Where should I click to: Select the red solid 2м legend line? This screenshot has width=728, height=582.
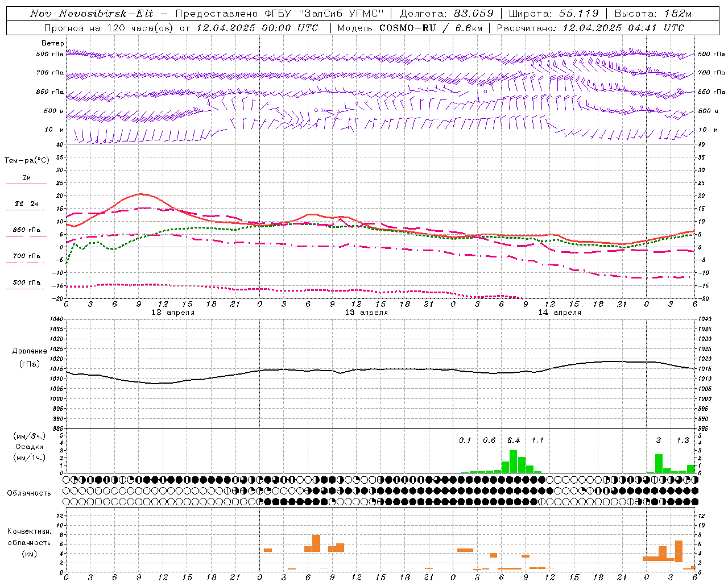coord(26,184)
